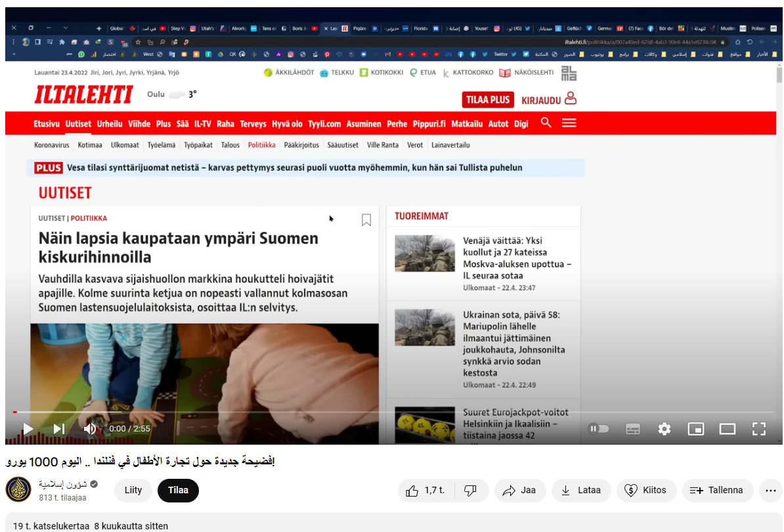Viewport: 784px width, 532px height.
Task: Open the Politiikka subsection tab
Action: (x=261, y=145)
